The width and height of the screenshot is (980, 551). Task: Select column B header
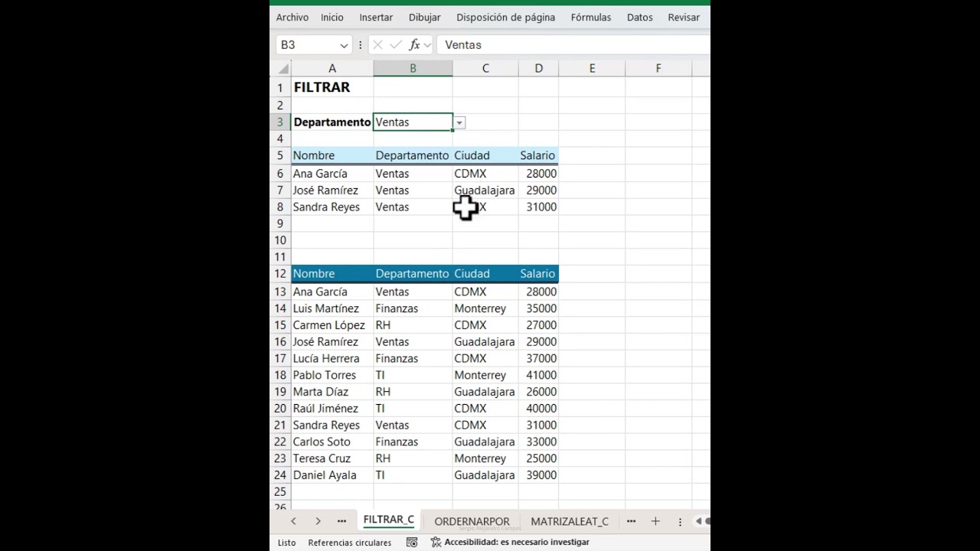coord(413,69)
